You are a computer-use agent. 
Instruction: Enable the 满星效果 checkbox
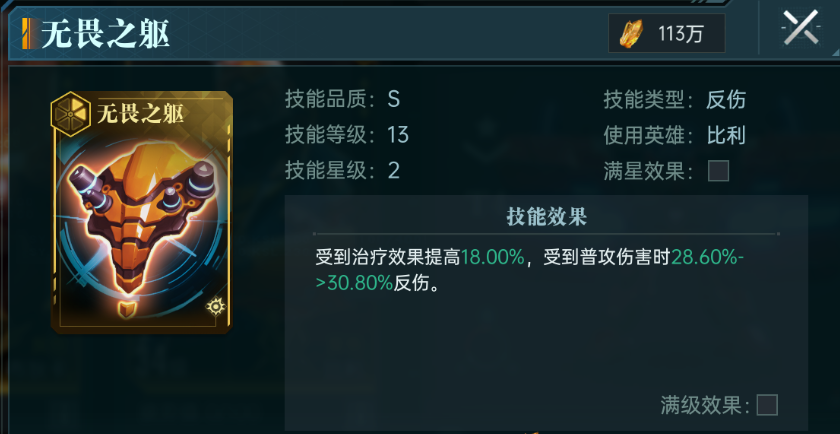point(718,171)
